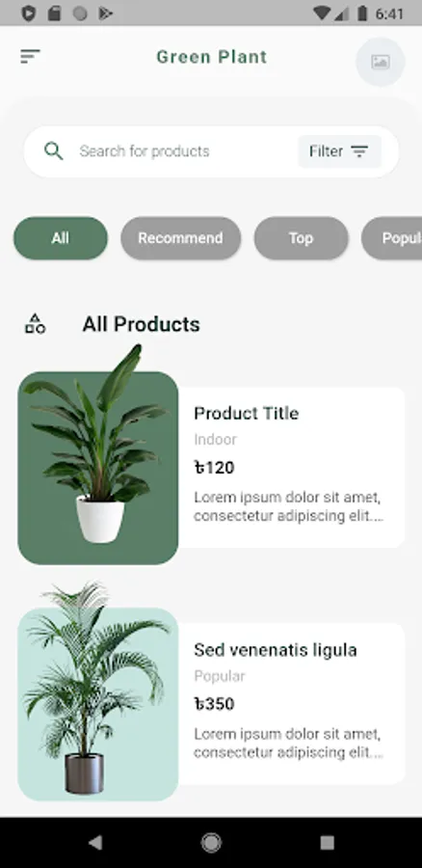Tap the Android home circle icon
This screenshot has height=868, width=422.
(211, 843)
